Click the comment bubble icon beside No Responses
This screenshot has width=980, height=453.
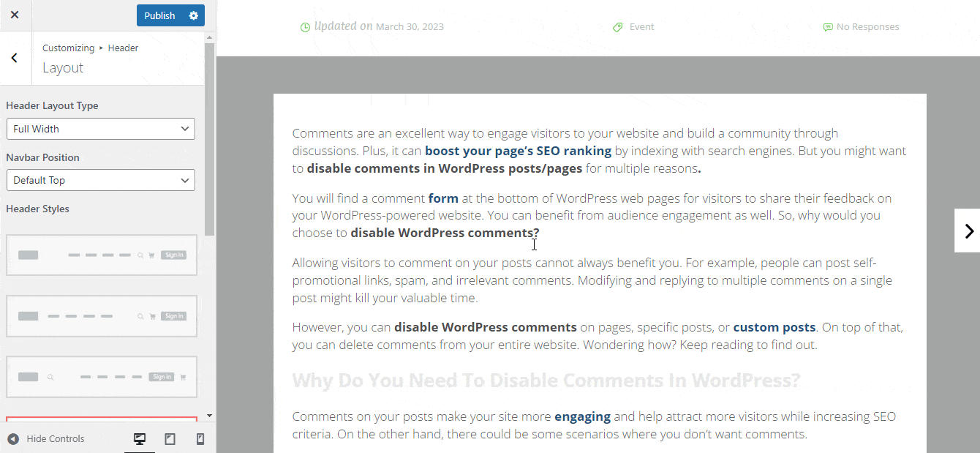tap(828, 27)
